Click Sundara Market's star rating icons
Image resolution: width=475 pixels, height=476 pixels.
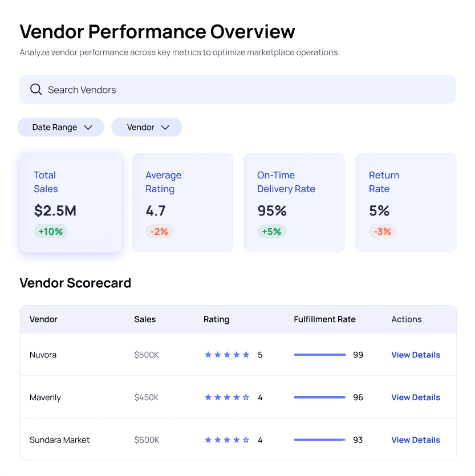coord(227,440)
